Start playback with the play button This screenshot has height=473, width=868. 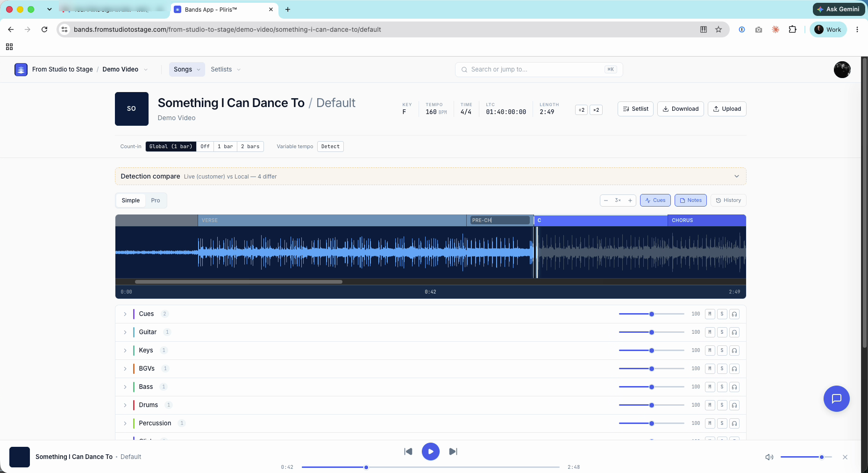point(431,451)
